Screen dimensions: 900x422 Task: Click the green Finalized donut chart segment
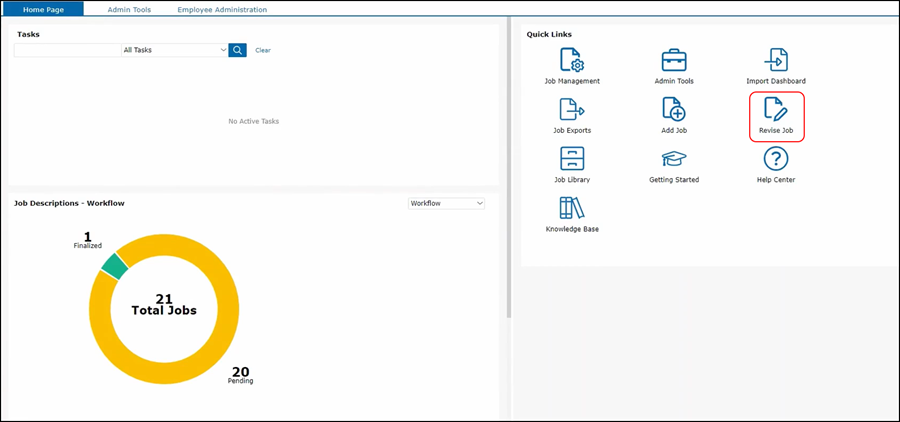[115, 265]
